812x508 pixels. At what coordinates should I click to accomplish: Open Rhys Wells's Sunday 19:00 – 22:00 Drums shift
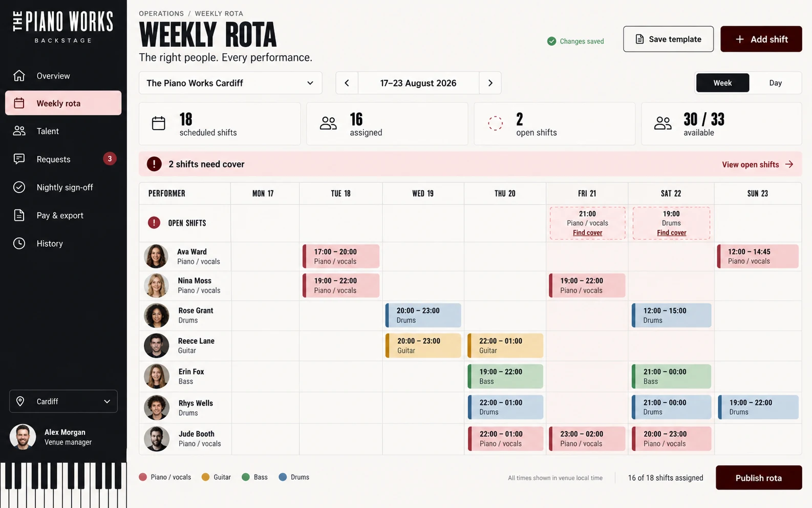758,407
